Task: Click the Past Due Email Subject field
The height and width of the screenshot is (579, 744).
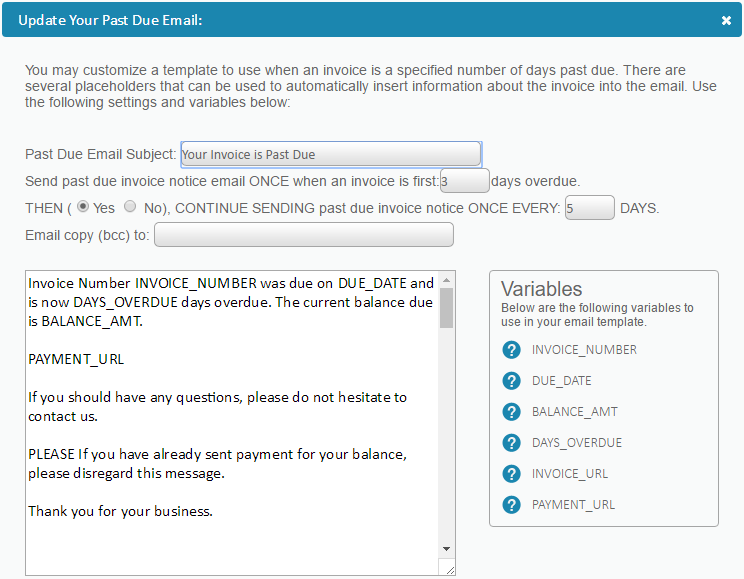Action: (x=330, y=154)
